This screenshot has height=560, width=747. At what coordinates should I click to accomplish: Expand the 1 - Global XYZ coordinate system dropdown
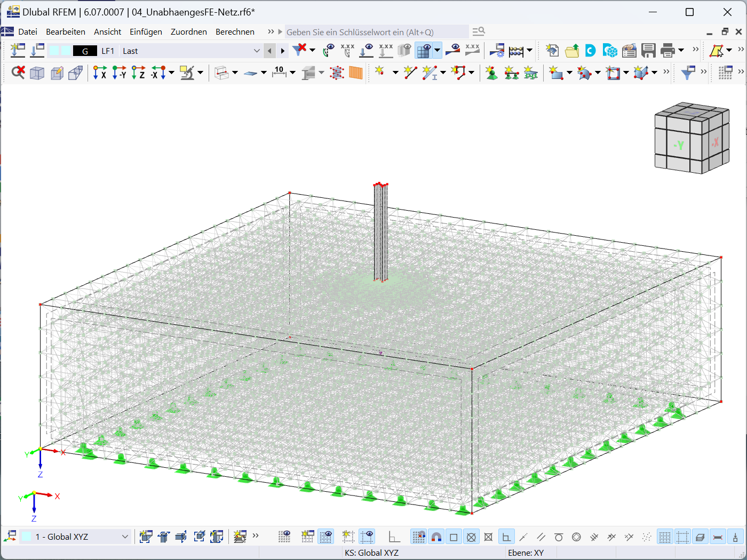(125, 537)
